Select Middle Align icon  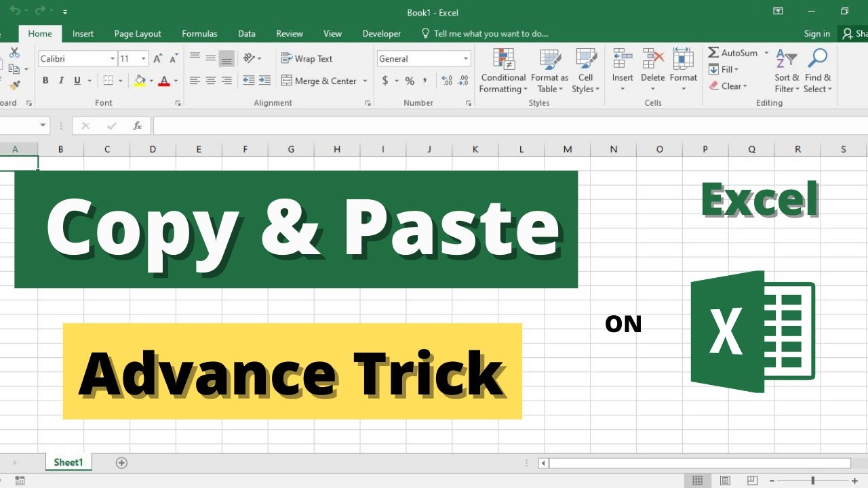(x=211, y=58)
